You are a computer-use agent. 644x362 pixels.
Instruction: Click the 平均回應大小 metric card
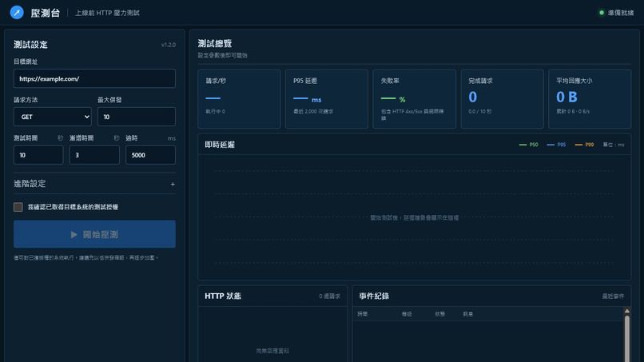(x=590, y=99)
